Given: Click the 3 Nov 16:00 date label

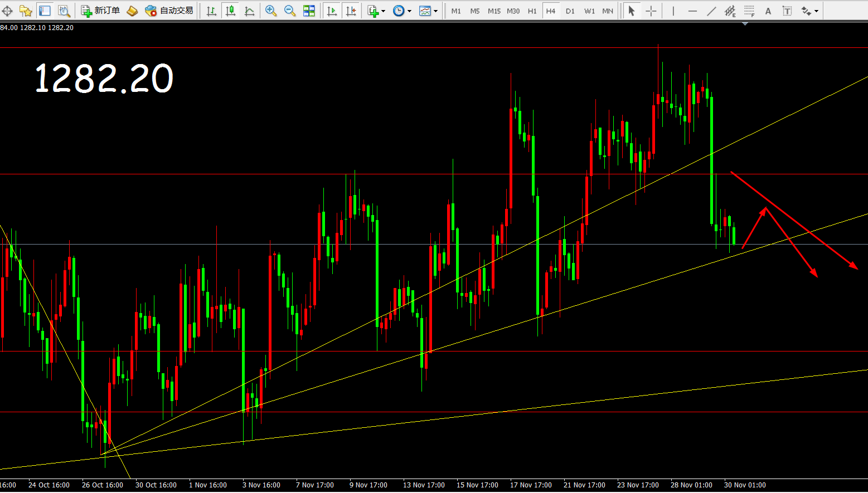Looking at the screenshot, I should [261, 485].
